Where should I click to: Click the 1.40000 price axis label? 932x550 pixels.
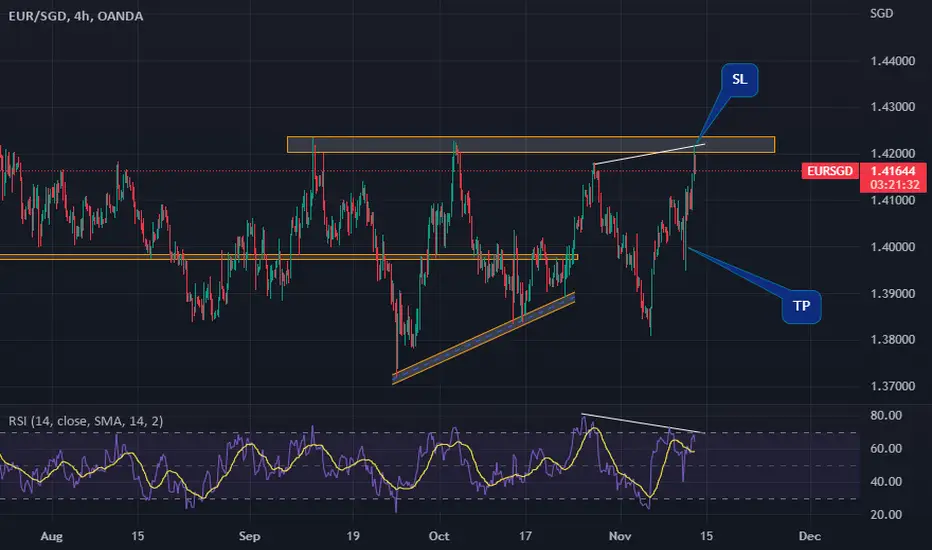(x=892, y=247)
